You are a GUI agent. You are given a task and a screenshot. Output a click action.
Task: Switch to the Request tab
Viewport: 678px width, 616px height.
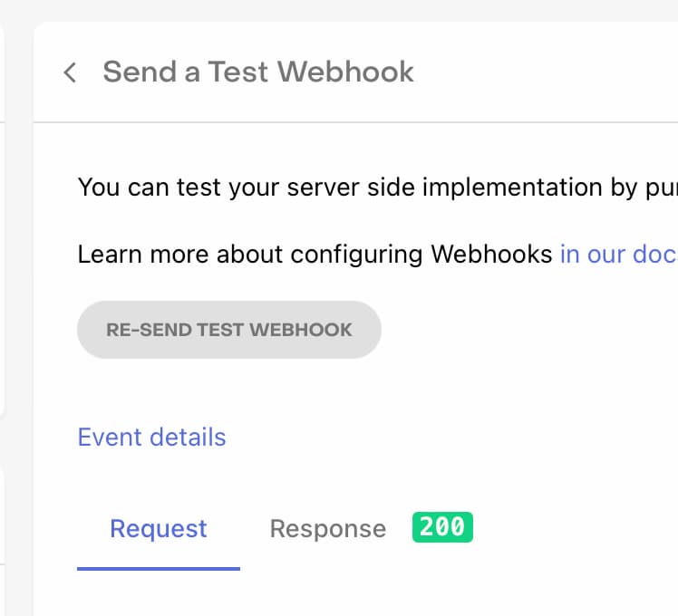[x=159, y=529]
